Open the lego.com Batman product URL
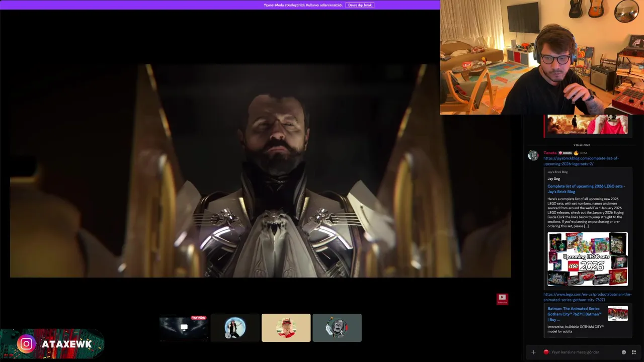 click(587, 297)
